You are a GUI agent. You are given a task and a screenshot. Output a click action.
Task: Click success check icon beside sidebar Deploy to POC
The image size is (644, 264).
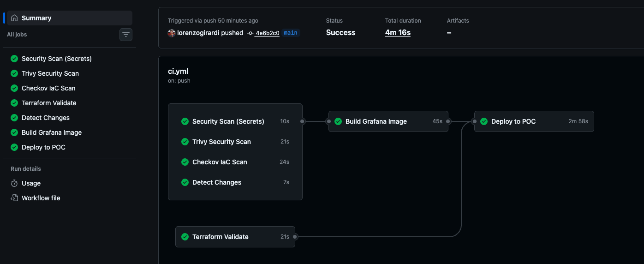click(14, 147)
